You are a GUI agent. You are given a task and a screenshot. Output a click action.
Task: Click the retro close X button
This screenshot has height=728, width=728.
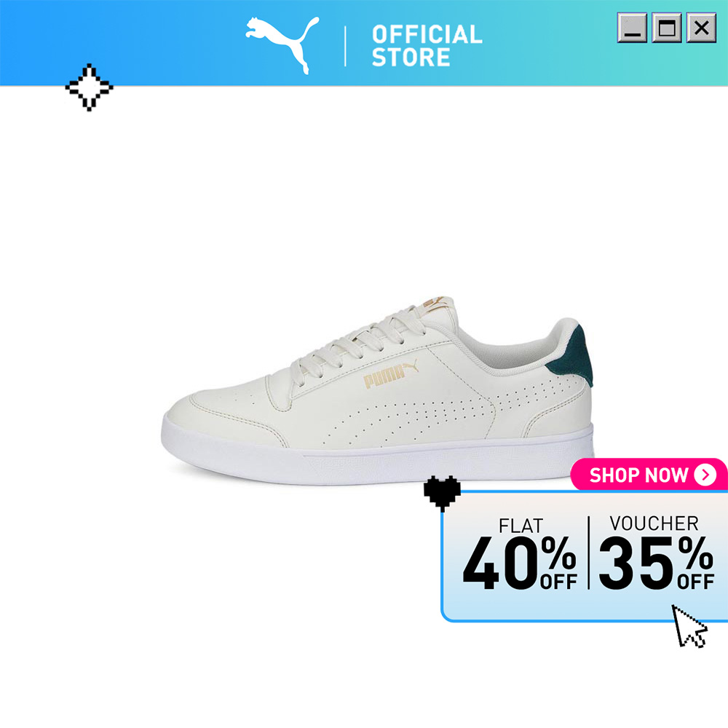702,28
